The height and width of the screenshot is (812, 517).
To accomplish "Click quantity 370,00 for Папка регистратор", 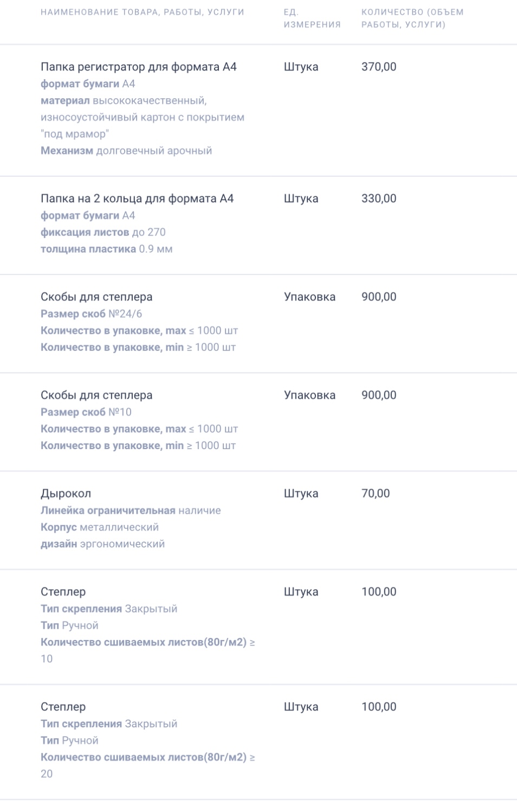I will 379,67.
